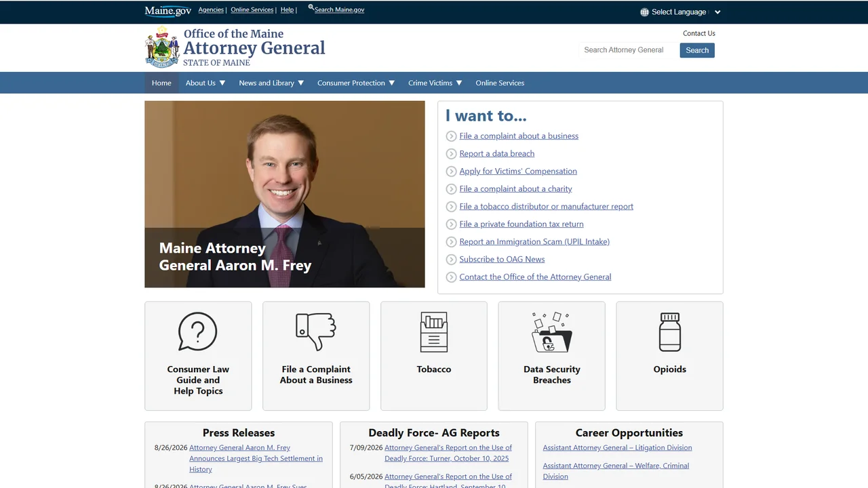Open the Contact Us link

[699, 33]
